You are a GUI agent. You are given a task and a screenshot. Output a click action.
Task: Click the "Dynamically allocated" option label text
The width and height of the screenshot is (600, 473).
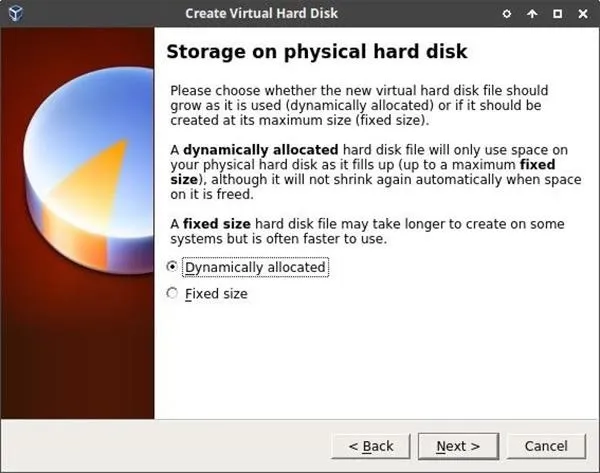coord(255,267)
